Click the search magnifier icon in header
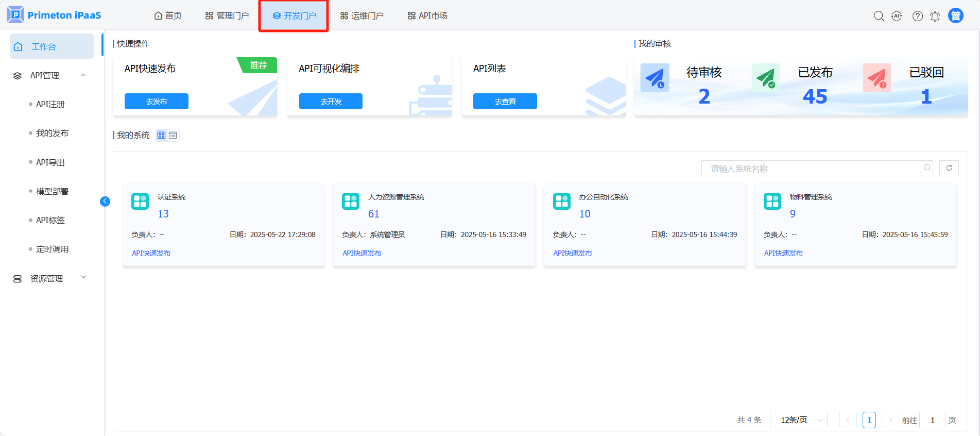The image size is (980, 436). [x=879, y=16]
